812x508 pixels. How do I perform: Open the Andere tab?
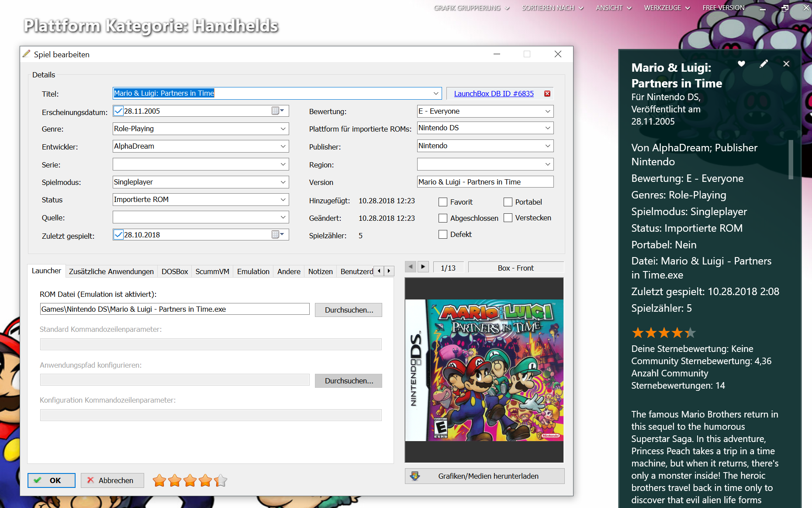tap(289, 271)
